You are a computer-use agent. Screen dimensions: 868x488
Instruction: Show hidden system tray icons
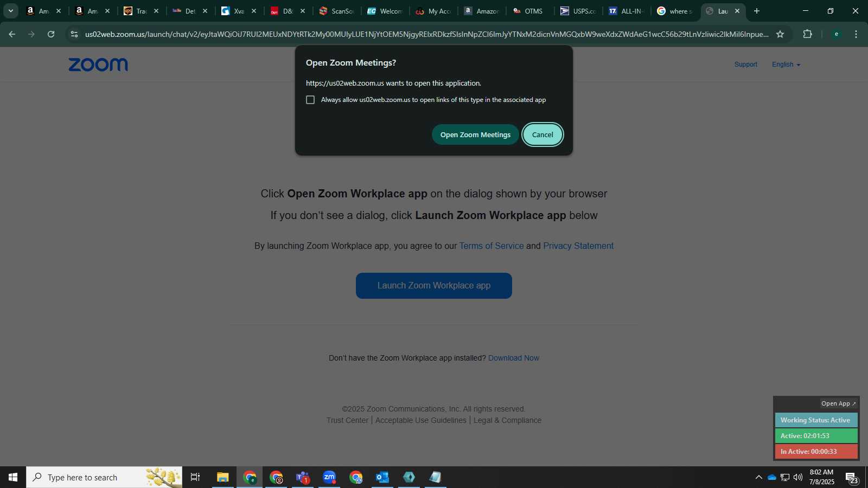pos(758,477)
